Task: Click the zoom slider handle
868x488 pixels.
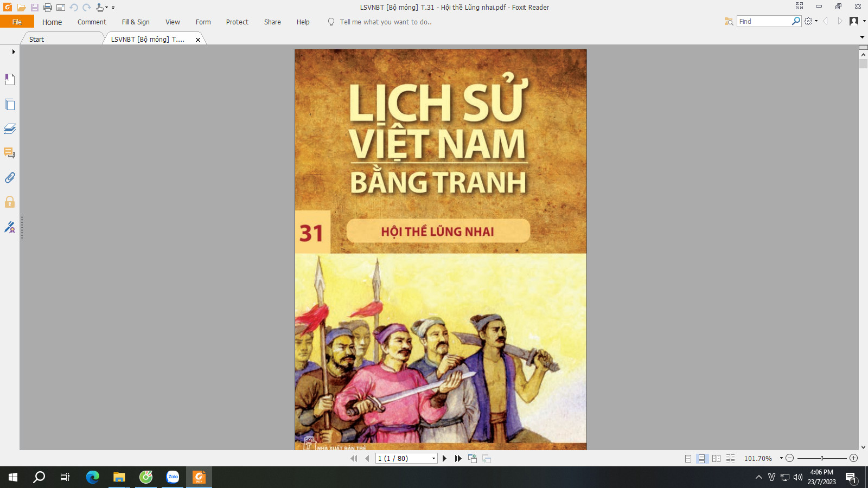Action: point(822,458)
